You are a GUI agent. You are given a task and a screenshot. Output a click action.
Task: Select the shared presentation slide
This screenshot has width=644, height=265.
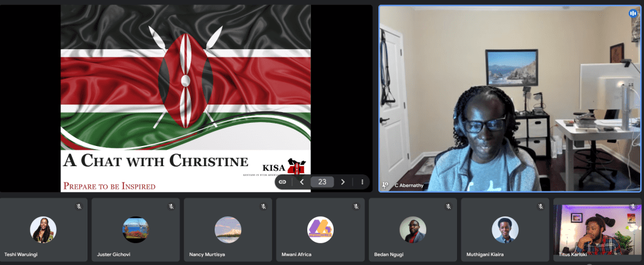186,98
